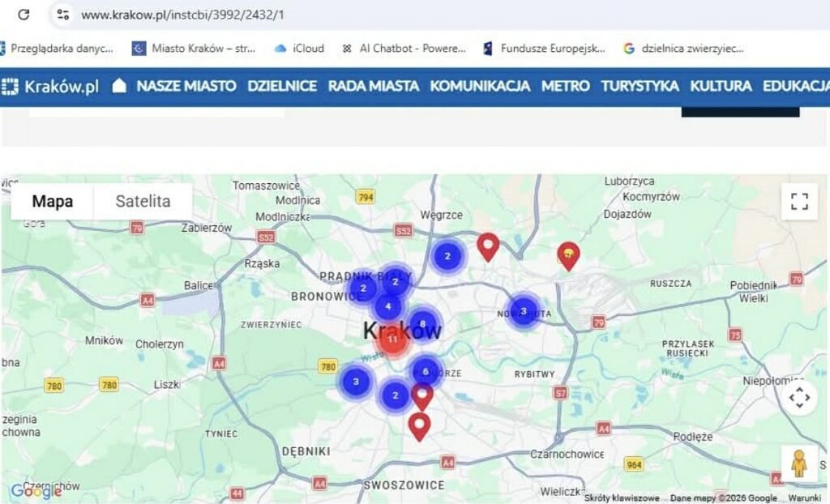The width and height of the screenshot is (830, 504).
Task: Click the blue cluster marker showing 6
Action: 426,371
